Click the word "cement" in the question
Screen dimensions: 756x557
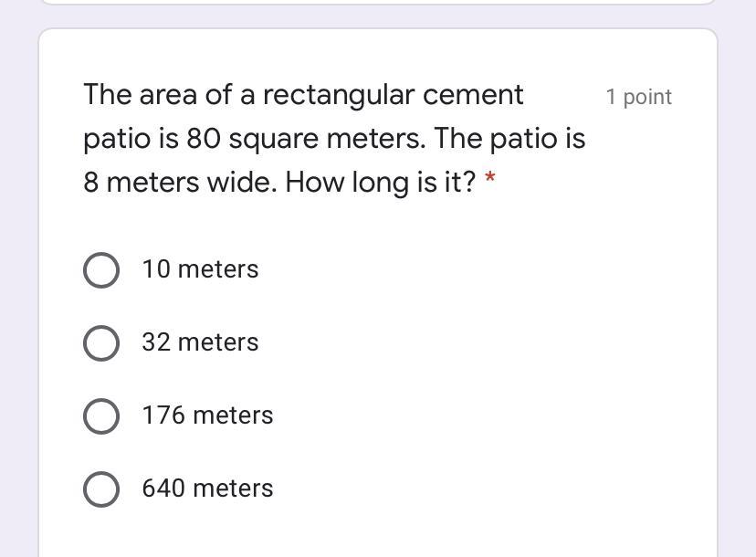coord(482,95)
